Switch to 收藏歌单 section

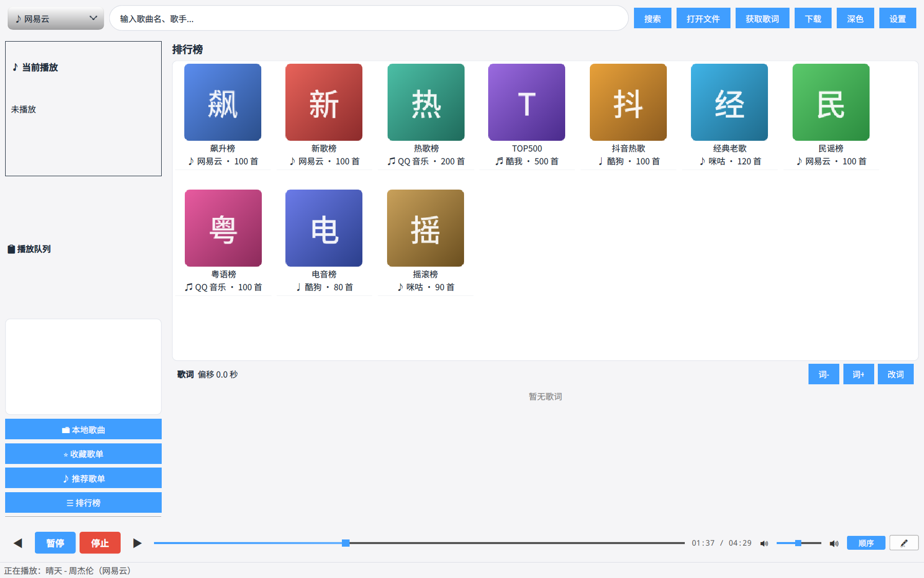click(83, 454)
